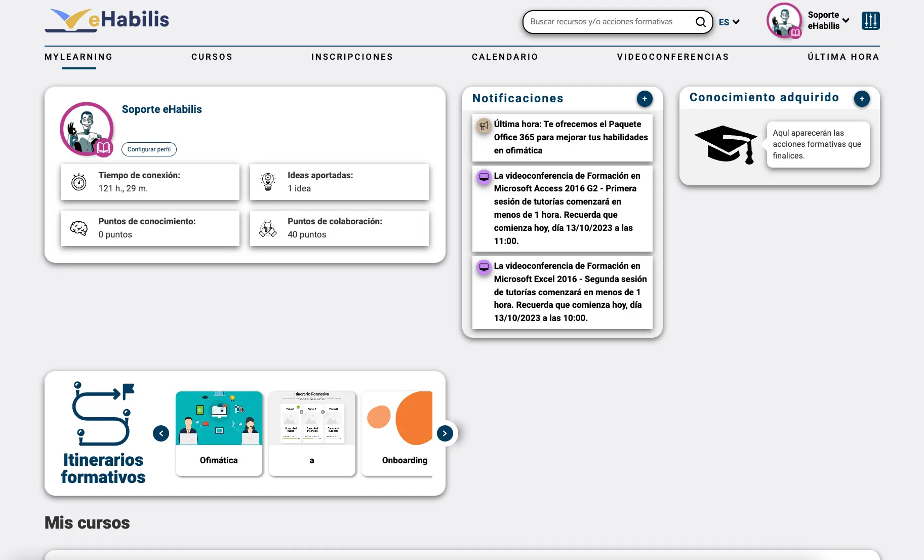Expand Notificaciones with the plus button
This screenshot has width=924, height=560.
(645, 99)
